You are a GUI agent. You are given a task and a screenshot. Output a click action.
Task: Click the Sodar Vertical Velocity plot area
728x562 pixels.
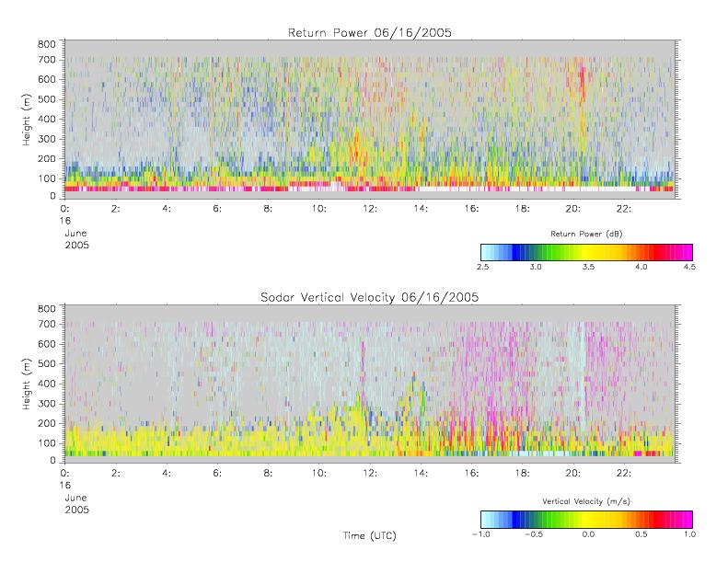[370, 384]
